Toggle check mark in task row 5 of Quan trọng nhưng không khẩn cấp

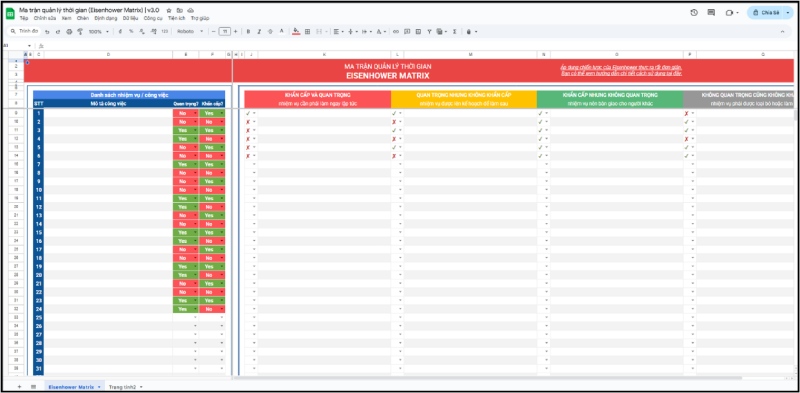(x=394, y=148)
